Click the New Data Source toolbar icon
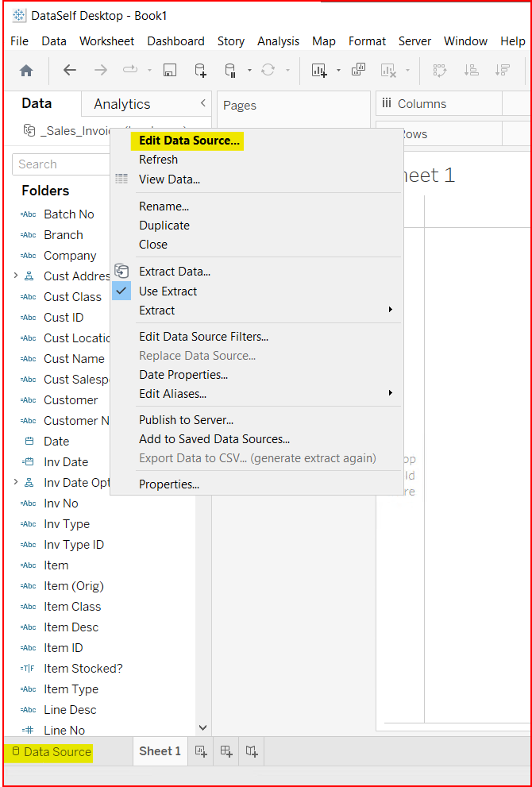This screenshot has width=532, height=787. [200, 70]
